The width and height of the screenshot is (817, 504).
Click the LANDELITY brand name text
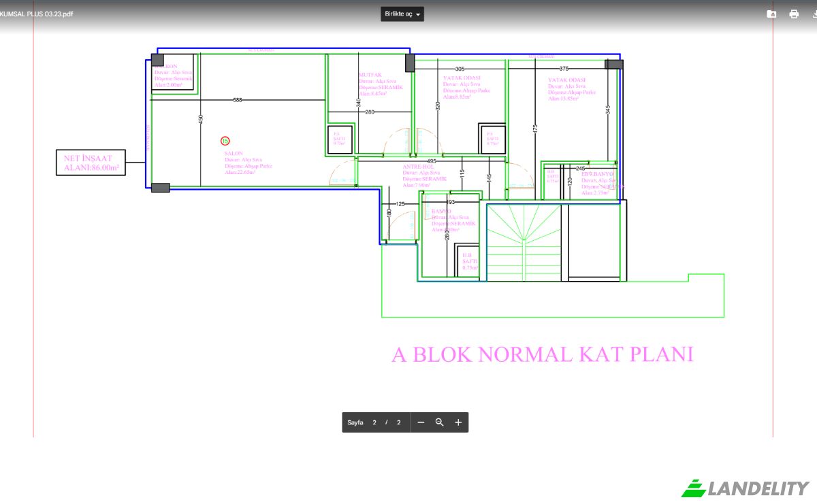[757, 487]
